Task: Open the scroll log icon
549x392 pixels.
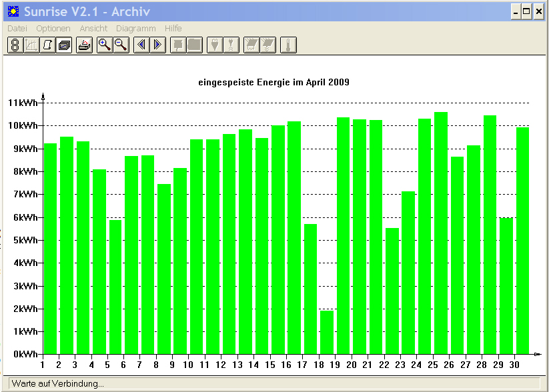Action: tap(47, 45)
